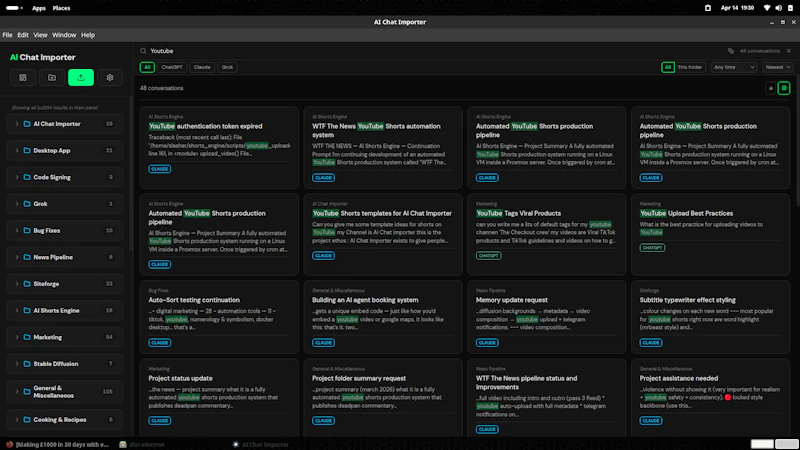
Task: Click the green upload/import button
Action: (x=81, y=78)
